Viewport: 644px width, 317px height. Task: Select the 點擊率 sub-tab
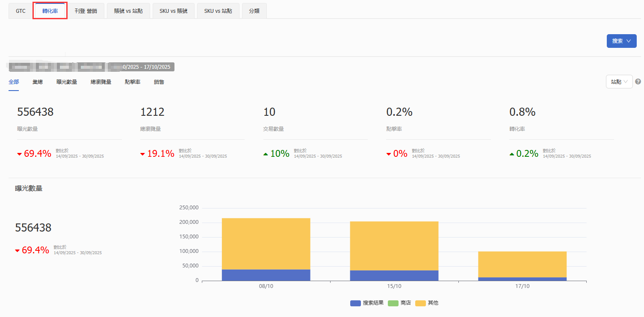[133, 82]
